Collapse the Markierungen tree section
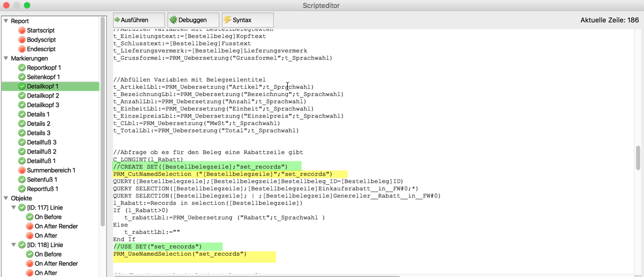 click(x=6, y=59)
